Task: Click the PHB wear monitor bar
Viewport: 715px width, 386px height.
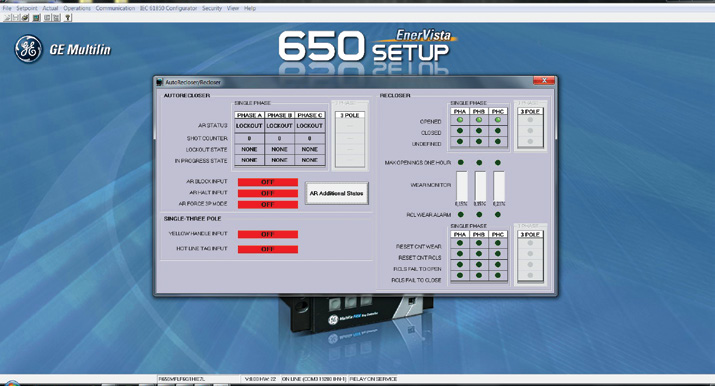Action: click(x=480, y=185)
